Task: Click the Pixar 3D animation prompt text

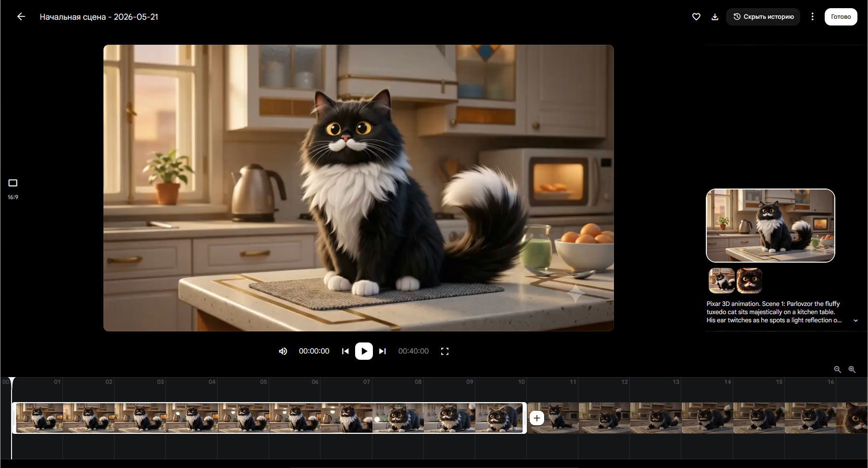Action: (774, 312)
